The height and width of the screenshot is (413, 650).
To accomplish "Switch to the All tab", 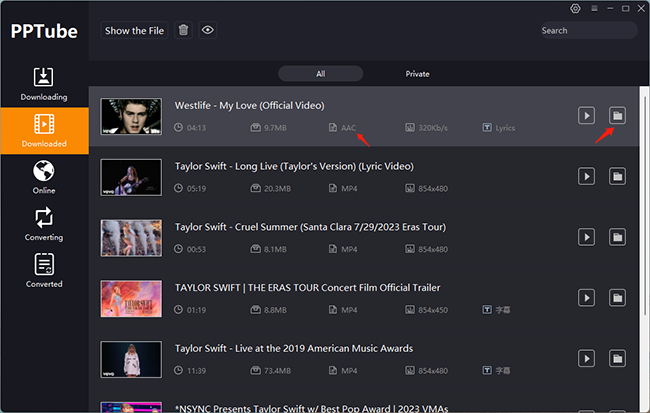I will [x=320, y=74].
